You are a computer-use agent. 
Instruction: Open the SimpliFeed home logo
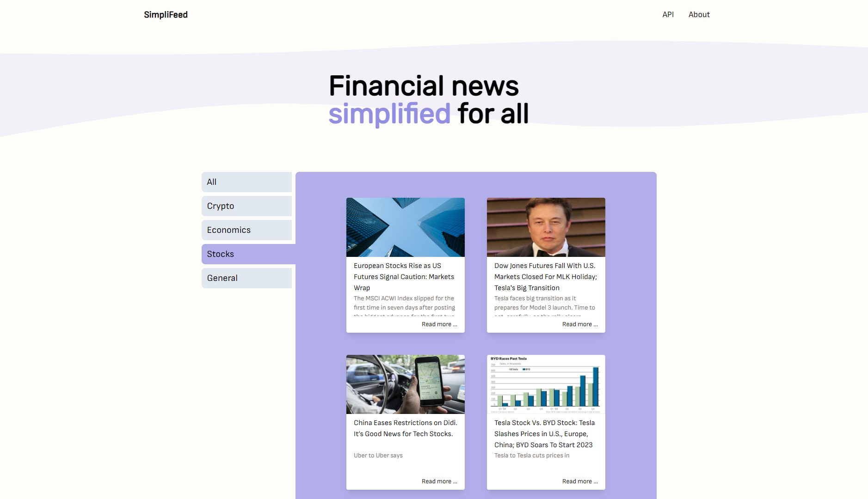tap(166, 15)
